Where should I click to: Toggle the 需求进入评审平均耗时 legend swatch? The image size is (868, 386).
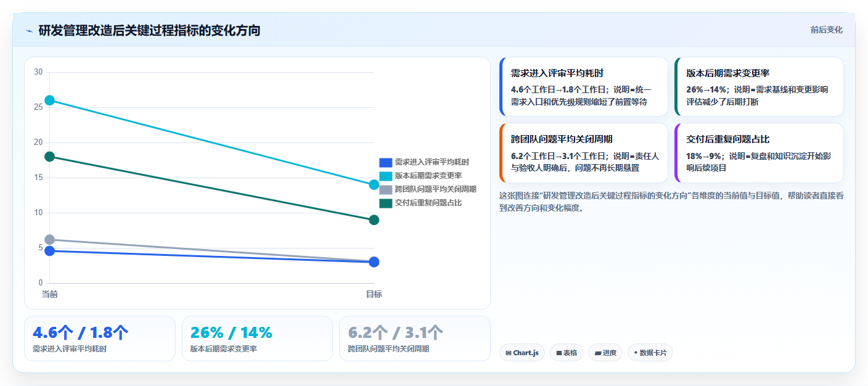(385, 162)
